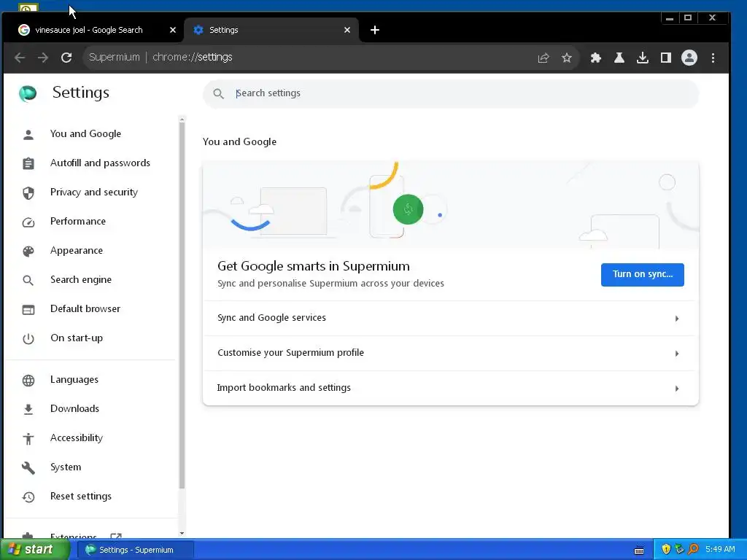Open Sync and Google services row
The height and width of the screenshot is (560, 747).
pos(451,318)
